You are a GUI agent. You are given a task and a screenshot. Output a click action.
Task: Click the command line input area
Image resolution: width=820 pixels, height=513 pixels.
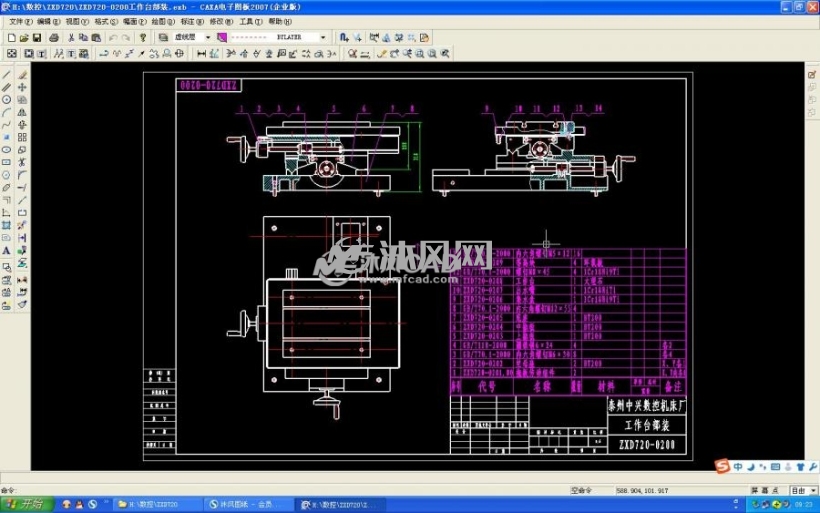(x=282, y=491)
